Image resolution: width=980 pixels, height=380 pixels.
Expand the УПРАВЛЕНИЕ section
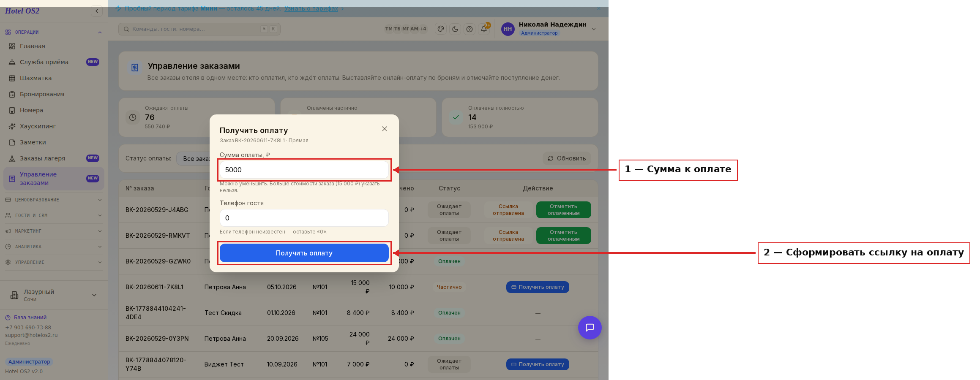(54, 262)
